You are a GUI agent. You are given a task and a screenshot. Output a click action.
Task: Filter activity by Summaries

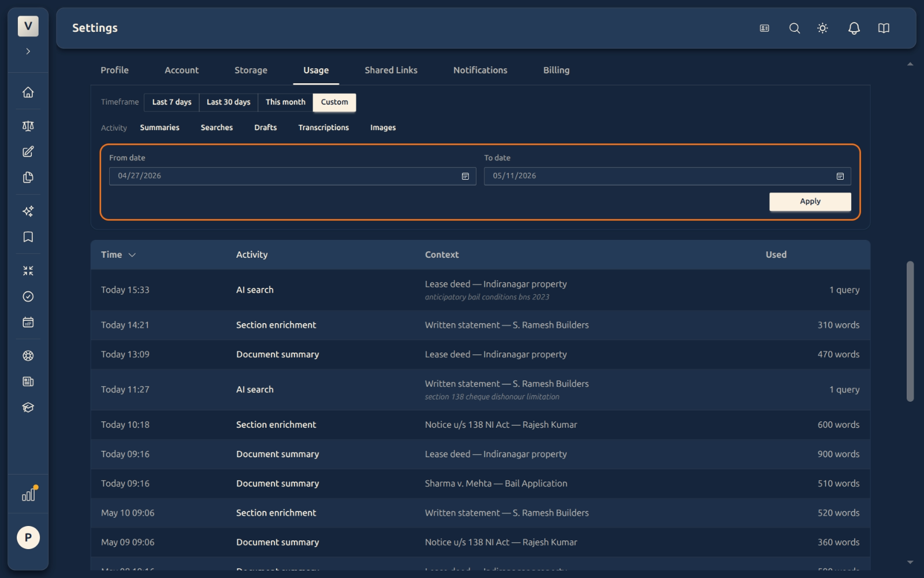159,128
